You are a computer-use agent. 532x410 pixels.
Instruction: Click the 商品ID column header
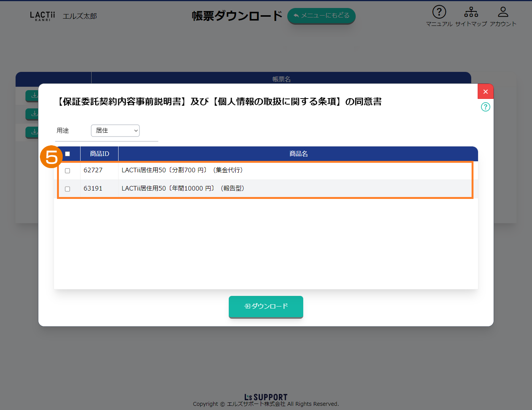tap(99, 154)
